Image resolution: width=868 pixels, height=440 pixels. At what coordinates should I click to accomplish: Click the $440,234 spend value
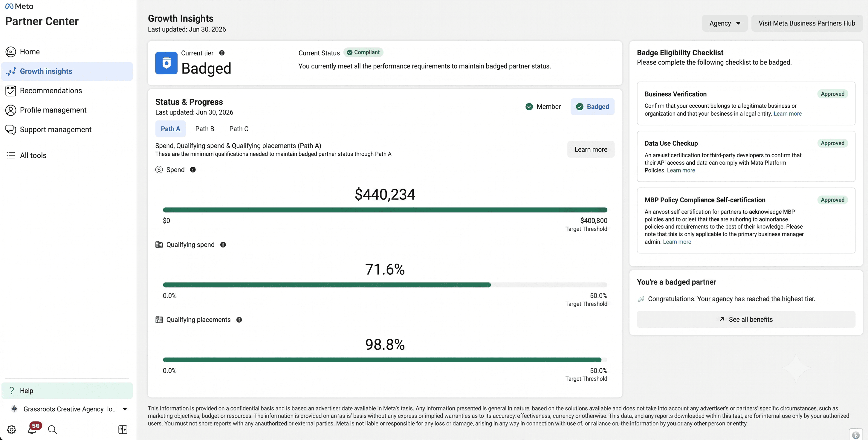tap(385, 194)
